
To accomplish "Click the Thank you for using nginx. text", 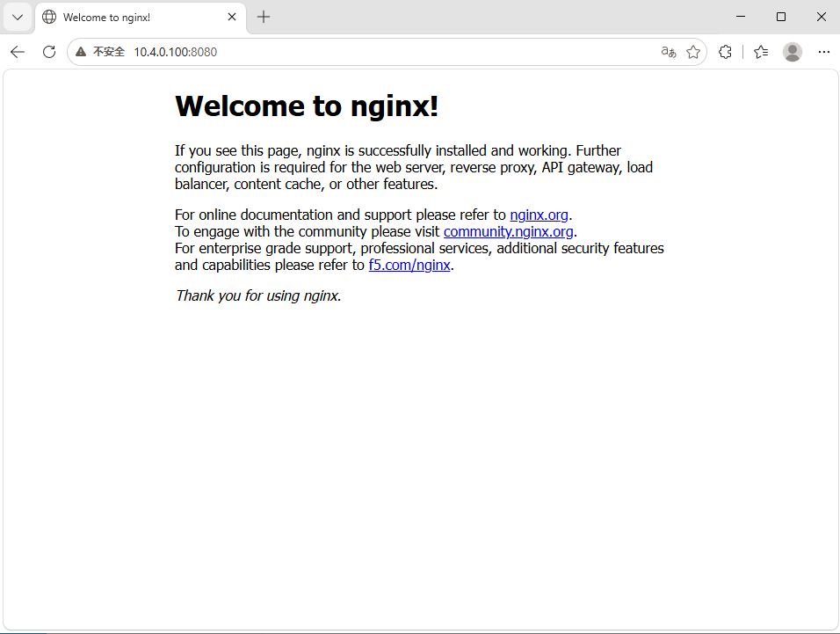I will (x=258, y=295).
